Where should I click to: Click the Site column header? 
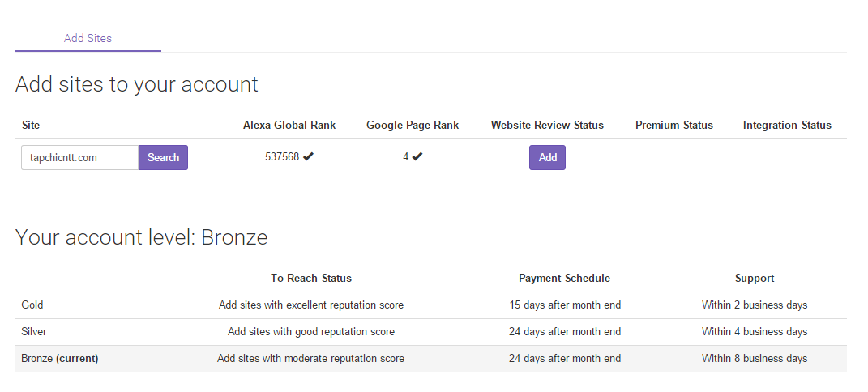pyautogui.click(x=31, y=125)
